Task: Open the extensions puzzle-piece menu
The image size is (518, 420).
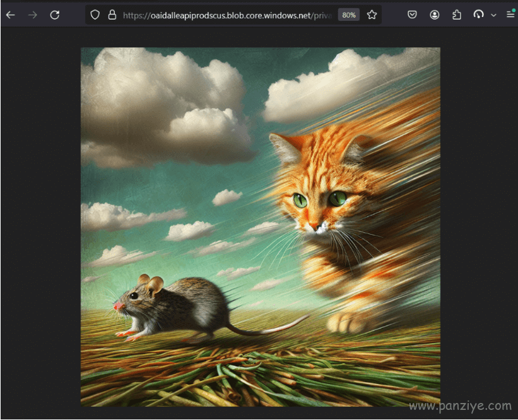Action: pos(457,15)
